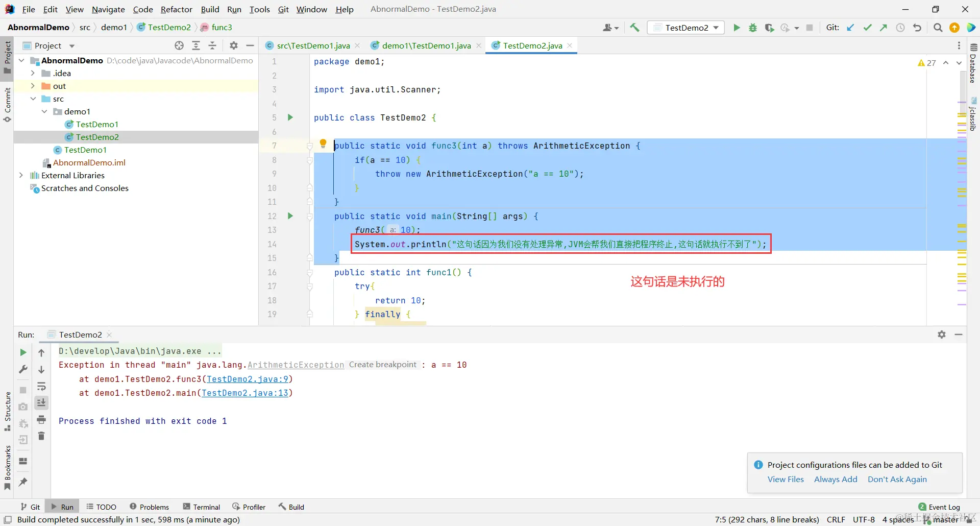
Task: Collapse all in Project panel
Action: click(212, 45)
